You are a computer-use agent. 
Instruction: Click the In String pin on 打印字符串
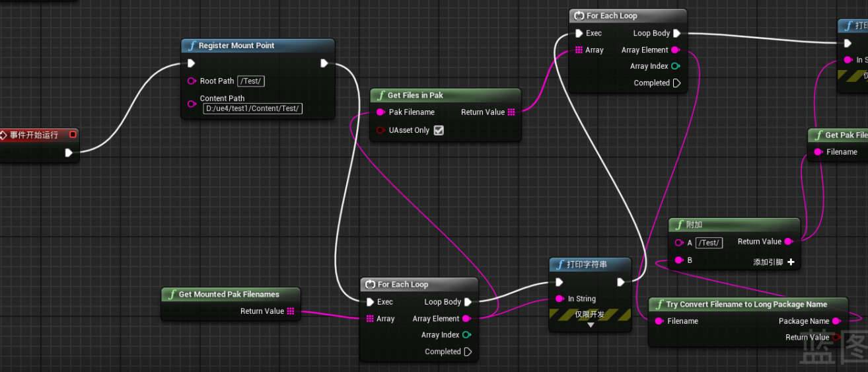coord(560,299)
